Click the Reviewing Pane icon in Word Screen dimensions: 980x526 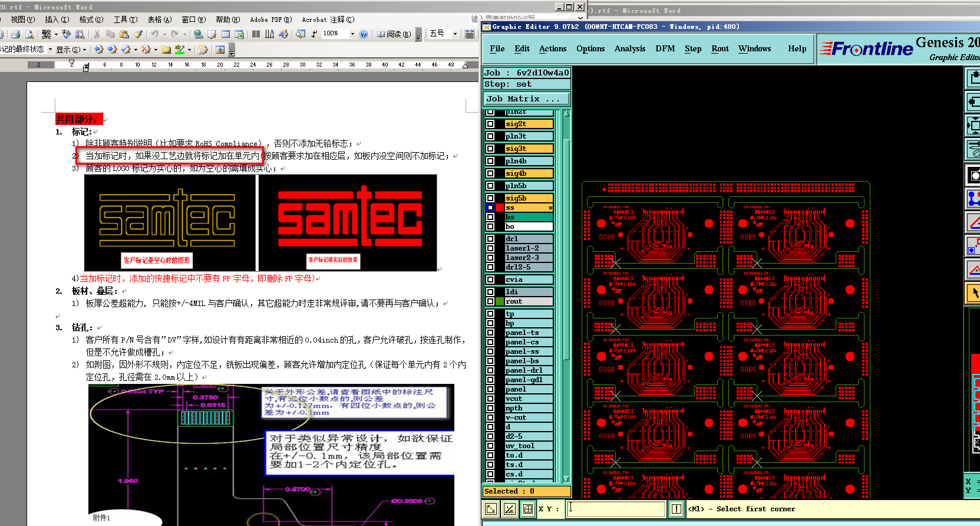(x=220, y=50)
